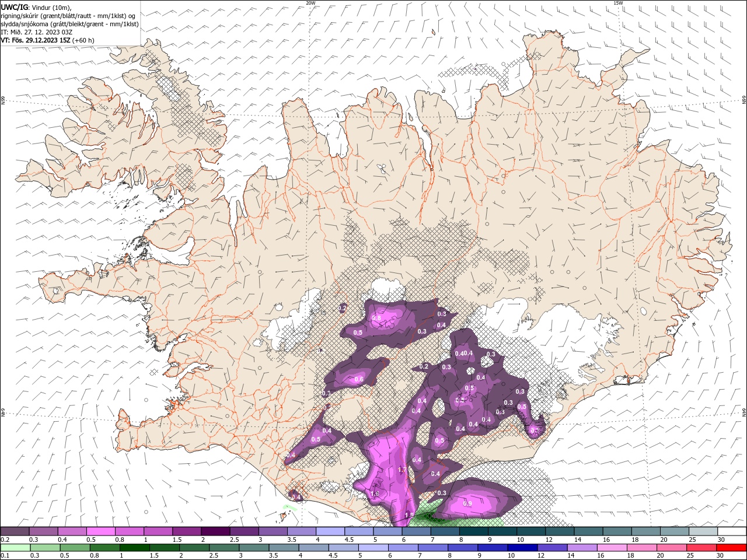Click the white 30 mm snow legend swatch
The image size is (747, 560).
pos(732,531)
